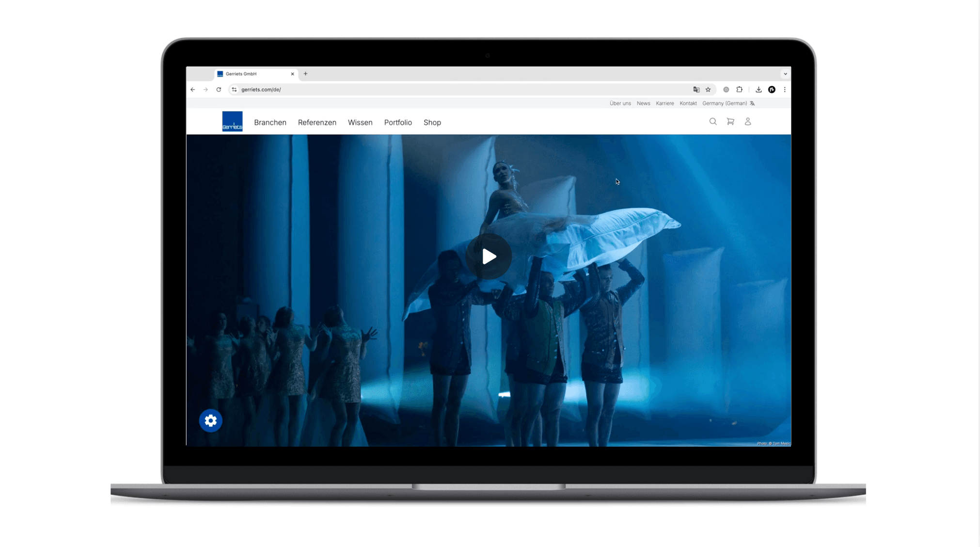Play the hero video
980x547 pixels.
tap(489, 256)
